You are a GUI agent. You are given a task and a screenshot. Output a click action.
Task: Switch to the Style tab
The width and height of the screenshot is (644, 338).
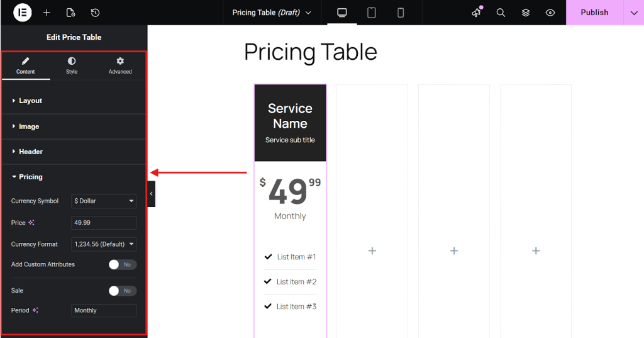coord(72,65)
